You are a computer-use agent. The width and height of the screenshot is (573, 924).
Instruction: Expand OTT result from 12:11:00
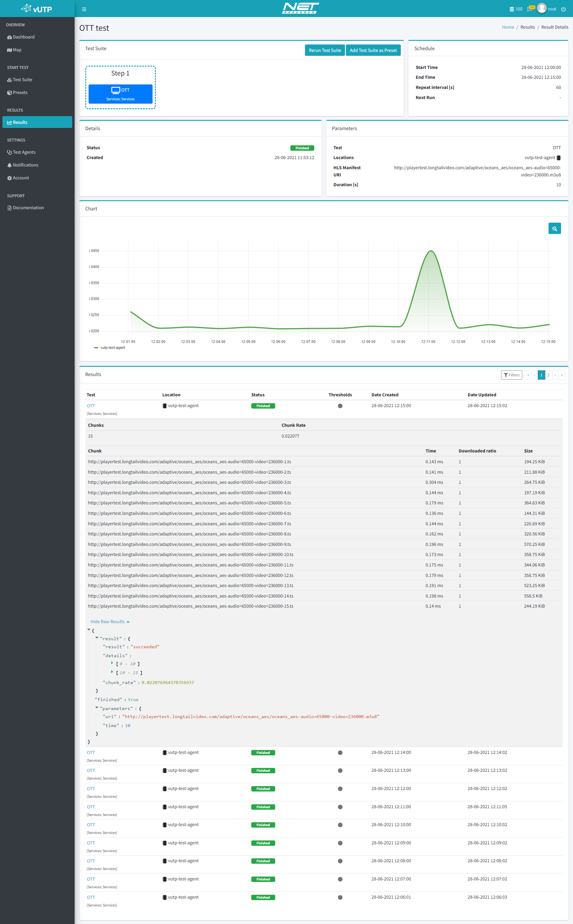click(x=91, y=806)
